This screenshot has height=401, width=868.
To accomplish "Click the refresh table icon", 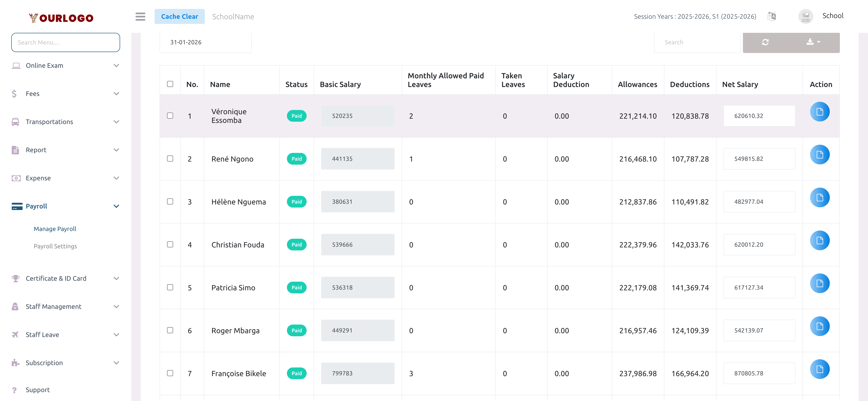I will click(765, 42).
